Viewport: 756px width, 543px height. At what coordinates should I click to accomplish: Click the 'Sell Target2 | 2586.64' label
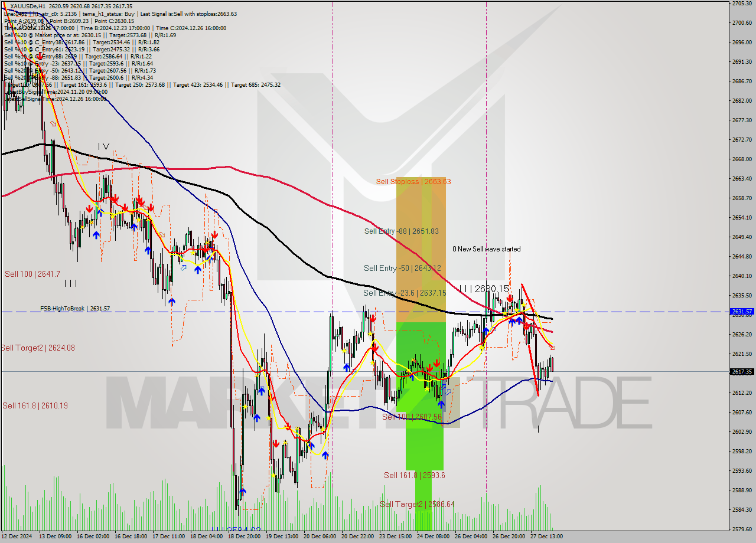pyautogui.click(x=417, y=504)
